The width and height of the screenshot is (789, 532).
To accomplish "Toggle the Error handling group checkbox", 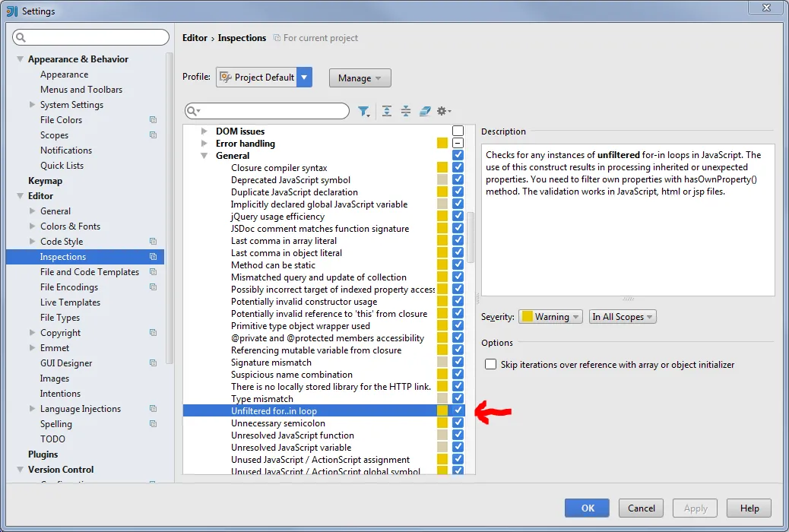I will [x=458, y=143].
